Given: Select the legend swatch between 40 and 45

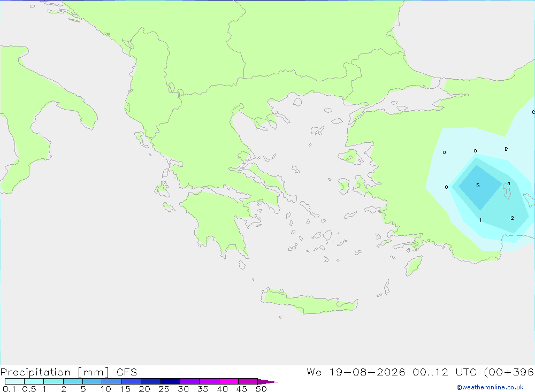Looking at the screenshot, I should coord(228,381).
